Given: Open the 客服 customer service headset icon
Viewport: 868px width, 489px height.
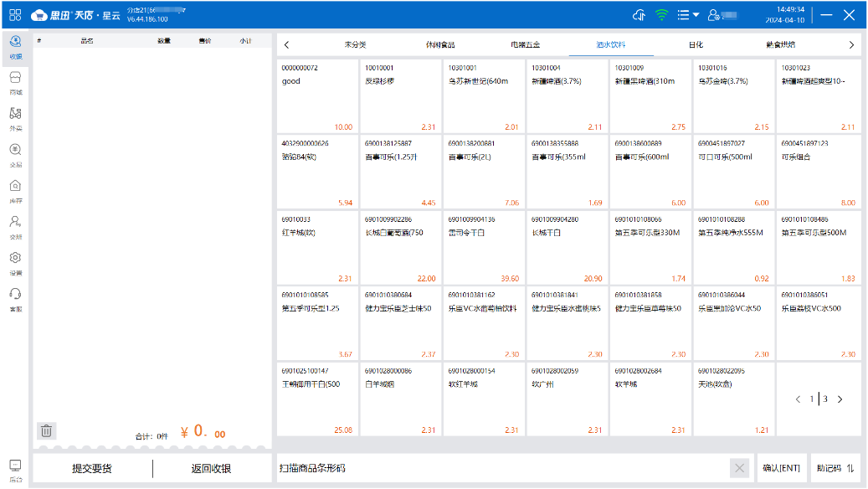Looking at the screenshot, I should pyautogui.click(x=16, y=300).
